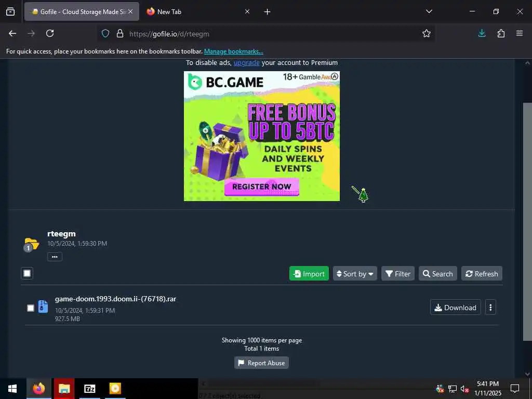The height and width of the screenshot is (399, 532).
Task: Click Register Now in the BC.GAME ad
Action: pyautogui.click(x=262, y=187)
